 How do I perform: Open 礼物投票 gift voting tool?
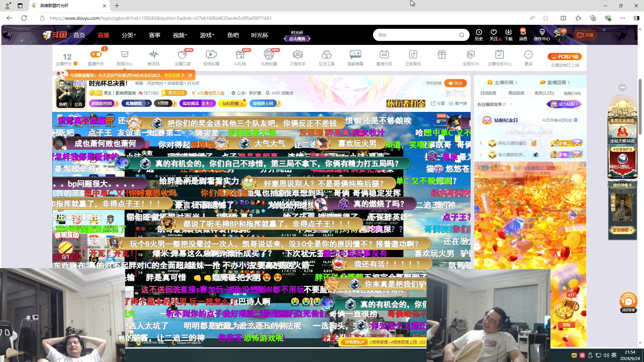pyautogui.click(x=269, y=58)
